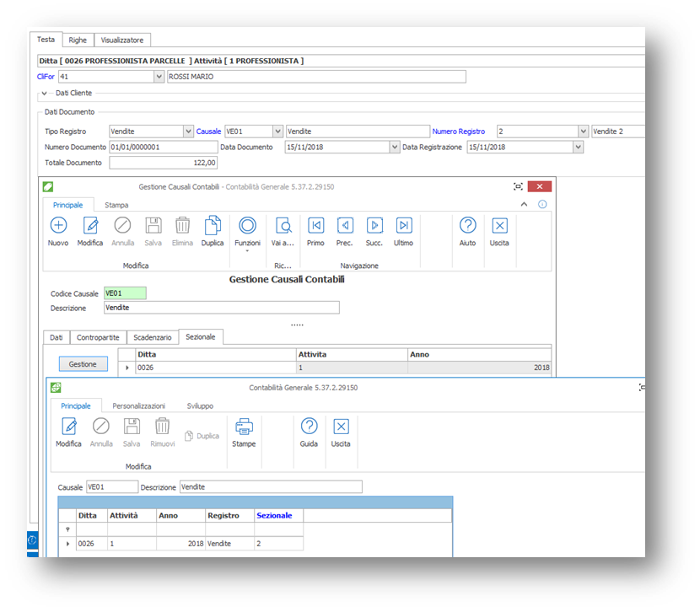Collapse the ribbon with the up chevron
This screenshot has height=612, width=700.
(x=524, y=204)
